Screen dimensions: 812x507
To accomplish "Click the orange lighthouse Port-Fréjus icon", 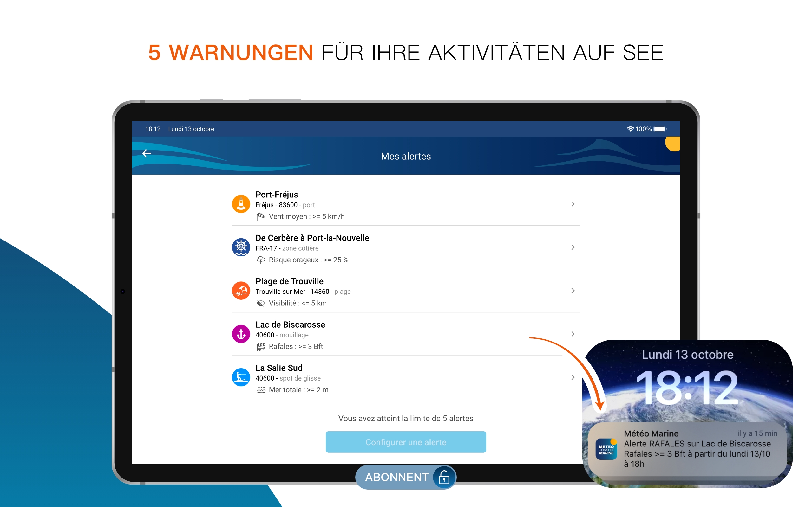I will pos(241,204).
